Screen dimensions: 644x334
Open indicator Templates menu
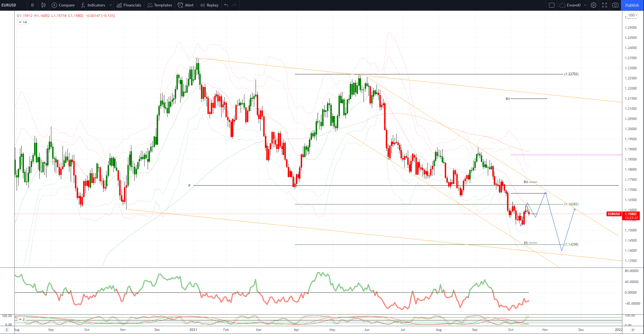point(160,5)
